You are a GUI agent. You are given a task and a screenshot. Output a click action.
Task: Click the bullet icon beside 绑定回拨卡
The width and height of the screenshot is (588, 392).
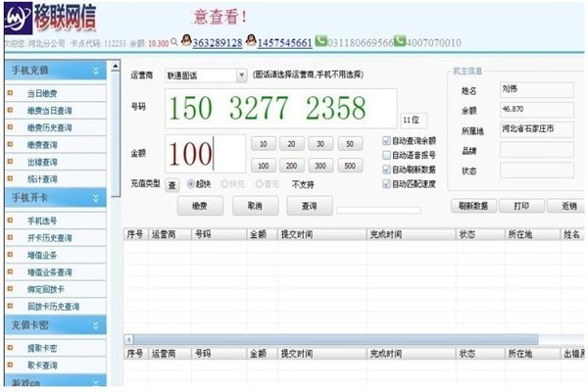point(10,289)
